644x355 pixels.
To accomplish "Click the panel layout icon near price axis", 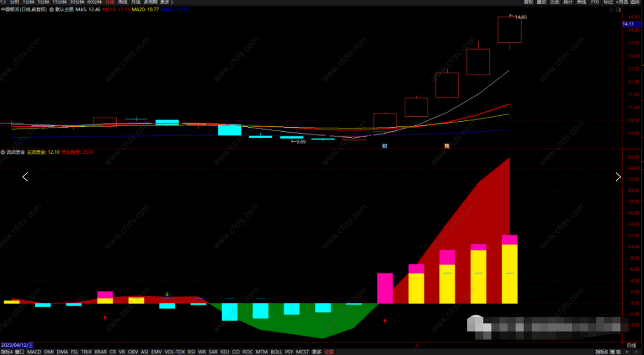I will [x=618, y=10].
